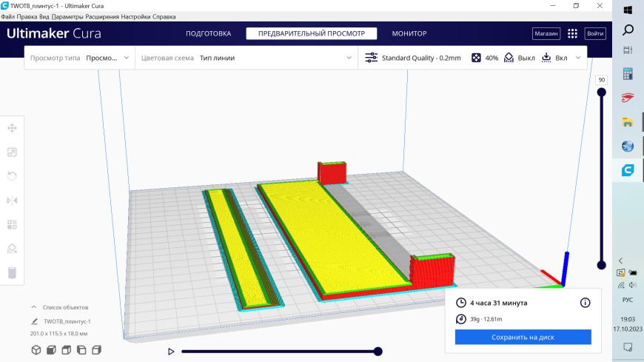Open the Расширения menu

coord(102,17)
